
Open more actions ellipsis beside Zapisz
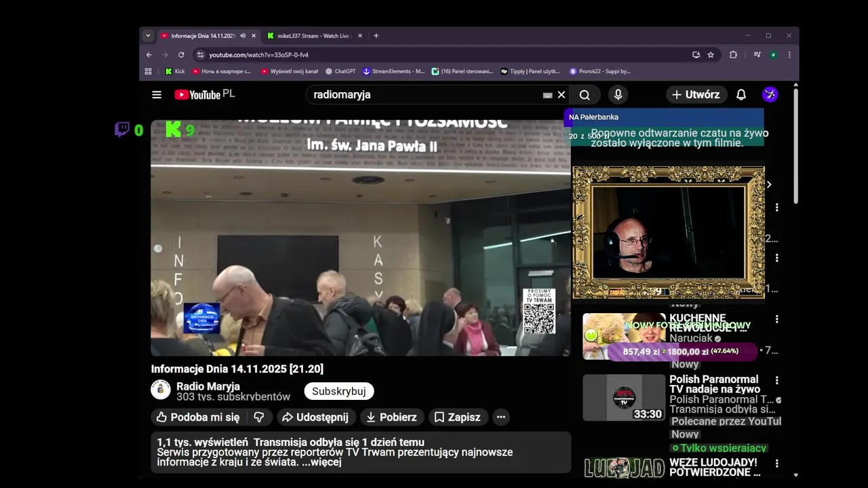pyautogui.click(x=501, y=418)
